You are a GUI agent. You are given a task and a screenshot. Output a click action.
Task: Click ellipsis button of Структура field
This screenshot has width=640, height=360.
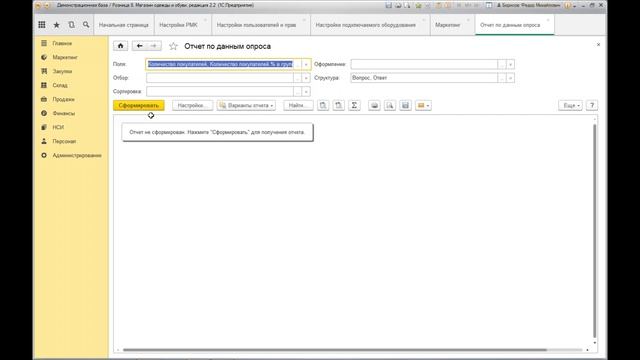pyautogui.click(x=502, y=78)
